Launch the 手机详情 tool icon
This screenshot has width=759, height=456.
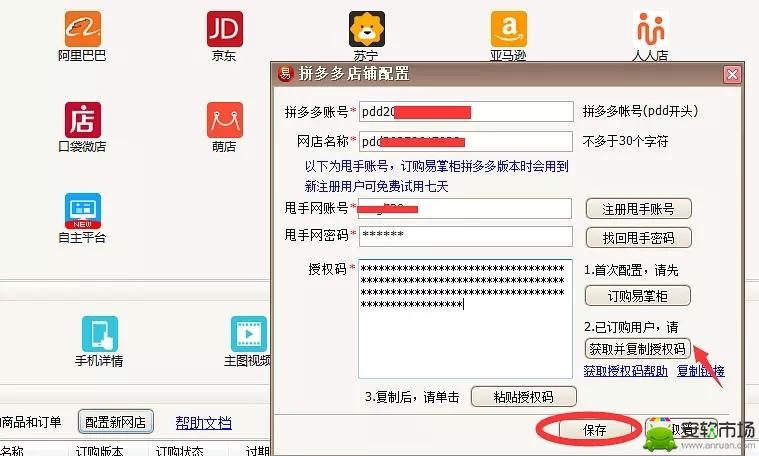pos(100,334)
